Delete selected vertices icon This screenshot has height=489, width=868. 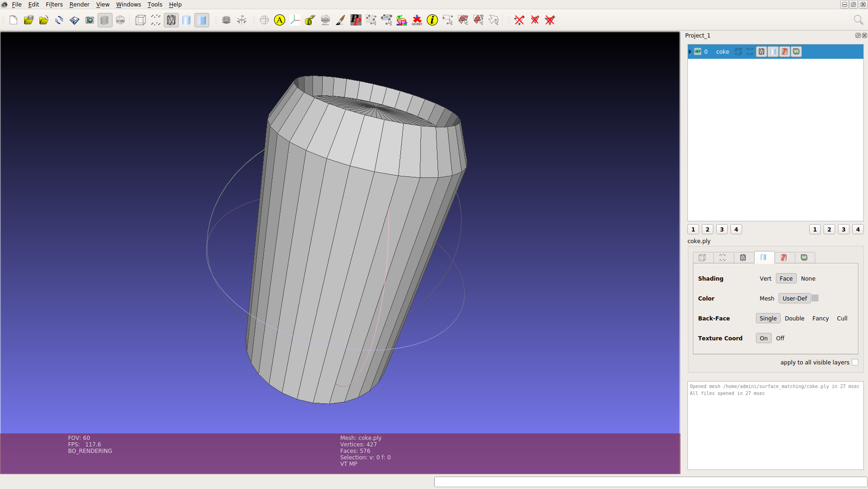click(519, 20)
